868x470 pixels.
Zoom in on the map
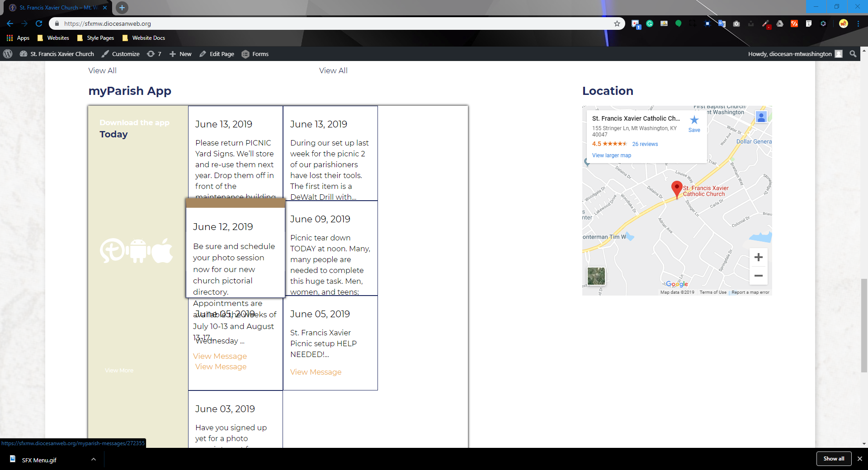(758, 257)
